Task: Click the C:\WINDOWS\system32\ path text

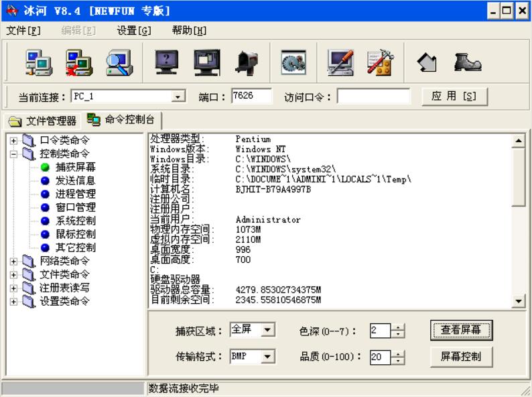Action: point(285,169)
